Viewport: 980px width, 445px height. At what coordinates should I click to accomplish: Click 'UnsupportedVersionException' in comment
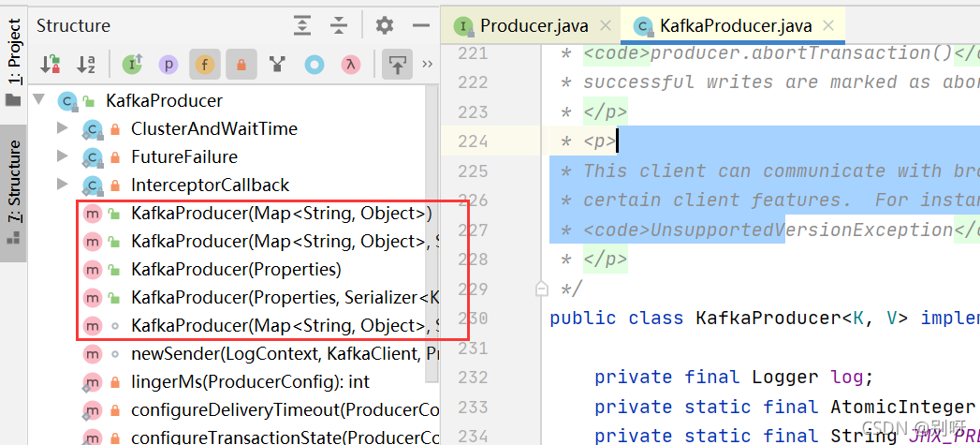click(x=801, y=230)
